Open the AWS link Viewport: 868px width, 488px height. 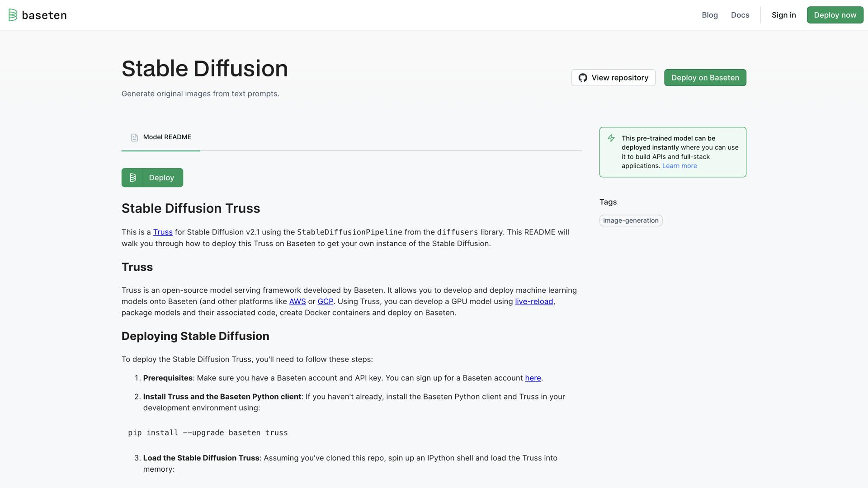tap(297, 301)
